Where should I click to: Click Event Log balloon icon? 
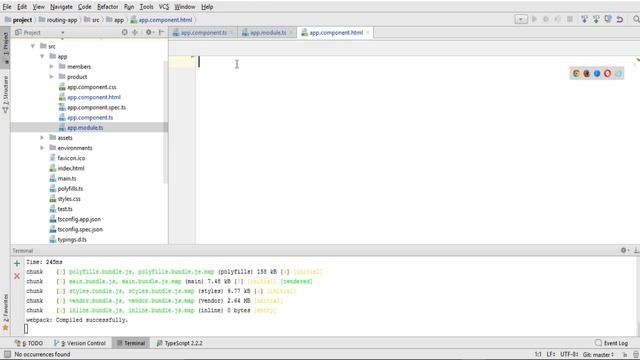[x=598, y=343]
